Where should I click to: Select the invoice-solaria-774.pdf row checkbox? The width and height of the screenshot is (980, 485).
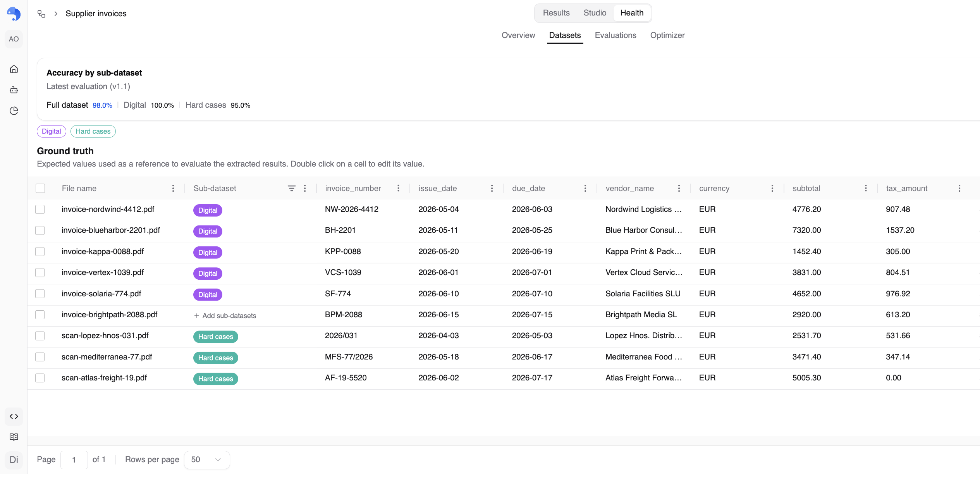(40, 294)
